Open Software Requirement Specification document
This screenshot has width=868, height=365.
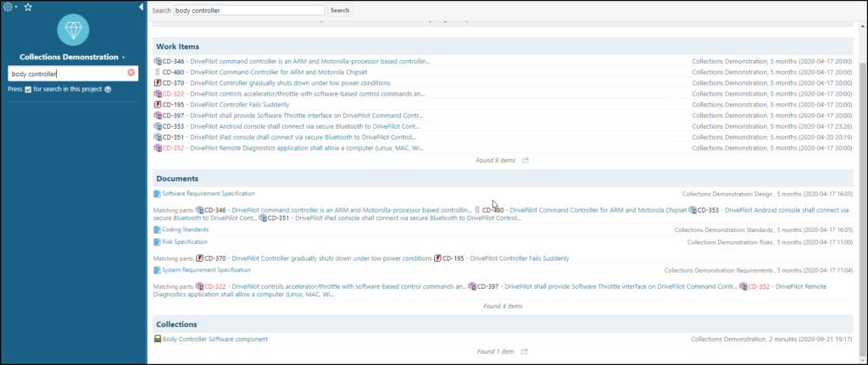[x=209, y=194]
